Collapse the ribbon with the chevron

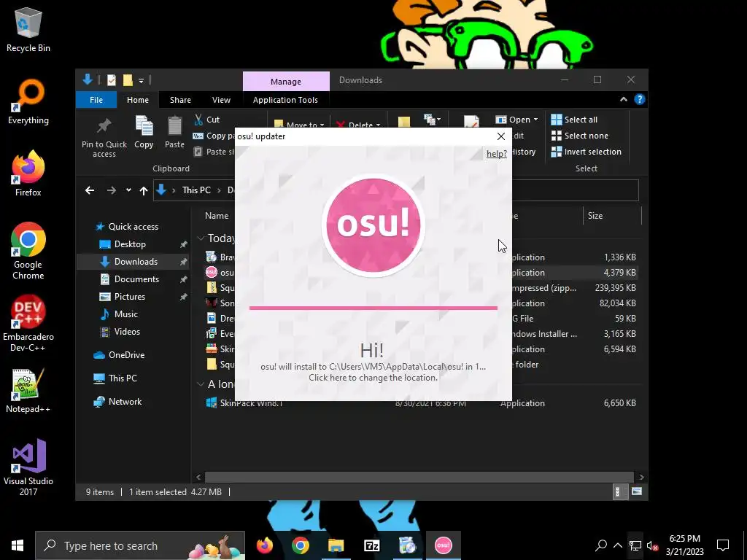(x=623, y=99)
